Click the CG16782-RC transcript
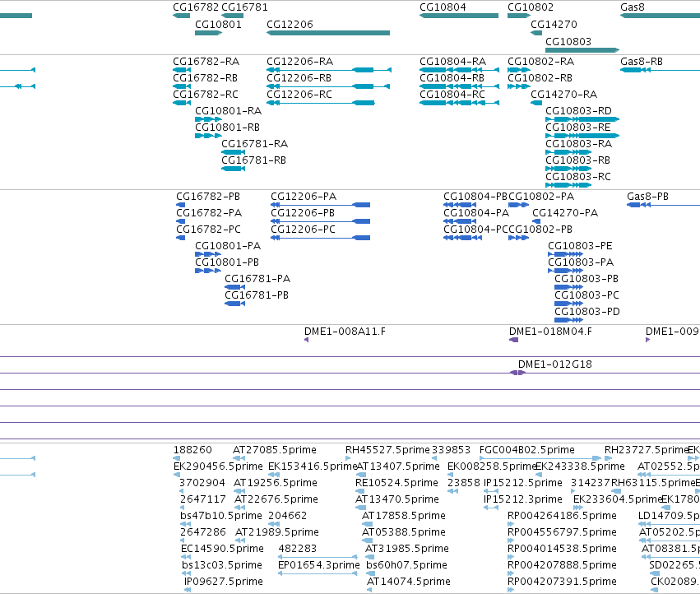The height and width of the screenshot is (594, 700). coord(182,103)
